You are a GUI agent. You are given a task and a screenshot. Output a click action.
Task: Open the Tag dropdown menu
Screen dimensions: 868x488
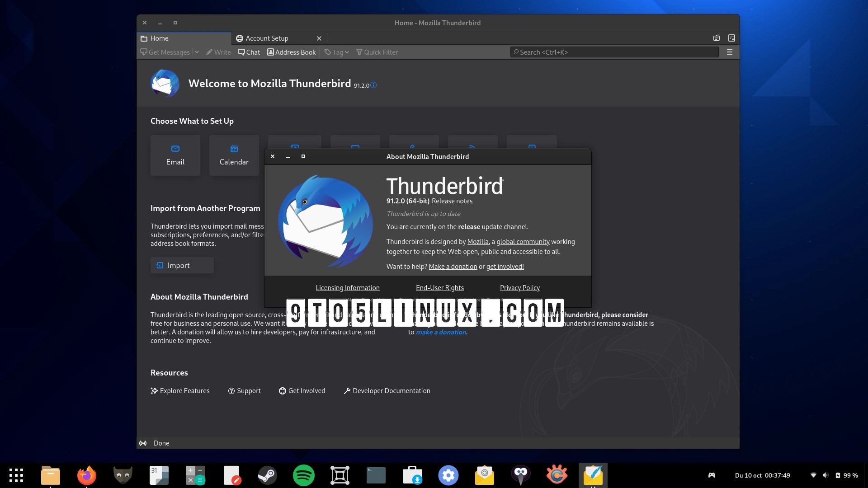(x=337, y=52)
